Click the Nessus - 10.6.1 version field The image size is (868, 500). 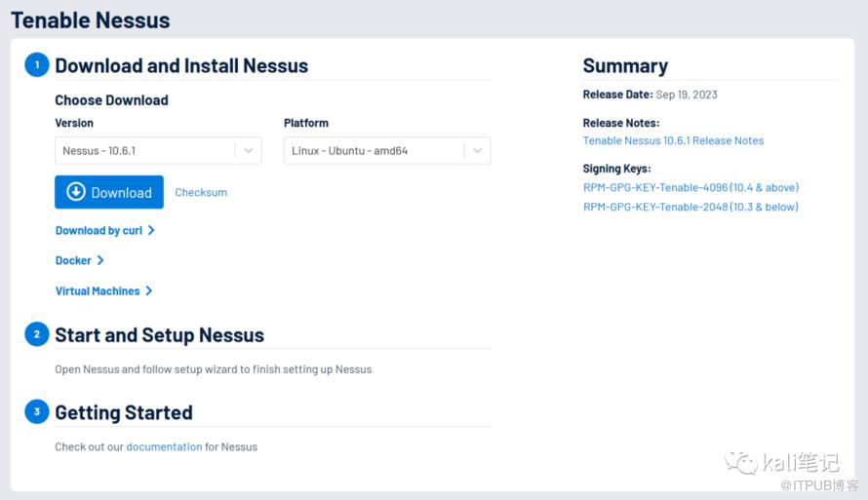(x=144, y=151)
